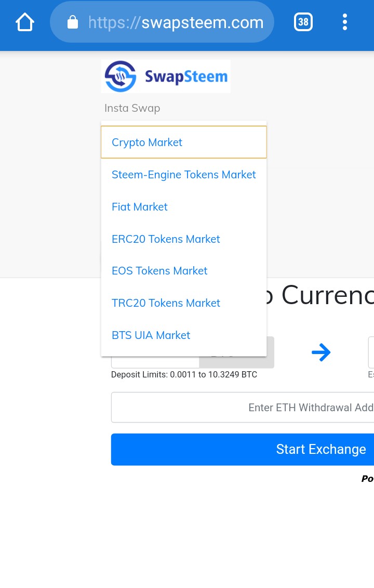Image resolution: width=374 pixels, height=588 pixels.
Task: Select Crypto Market from the dropdown
Action: (184, 142)
